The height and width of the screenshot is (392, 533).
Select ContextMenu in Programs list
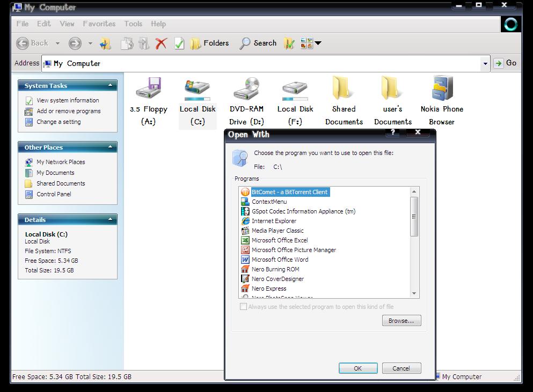coord(269,202)
